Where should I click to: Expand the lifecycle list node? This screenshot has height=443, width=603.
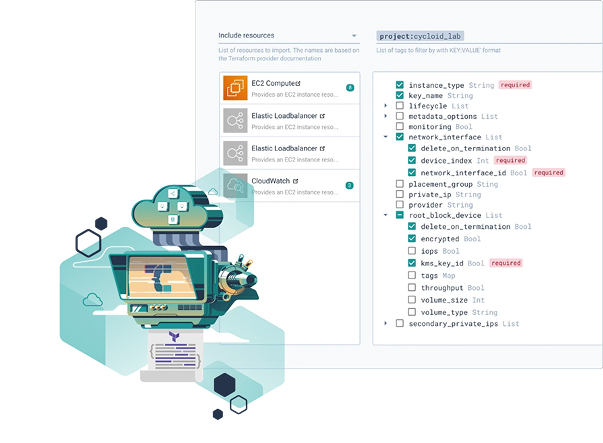click(x=386, y=106)
